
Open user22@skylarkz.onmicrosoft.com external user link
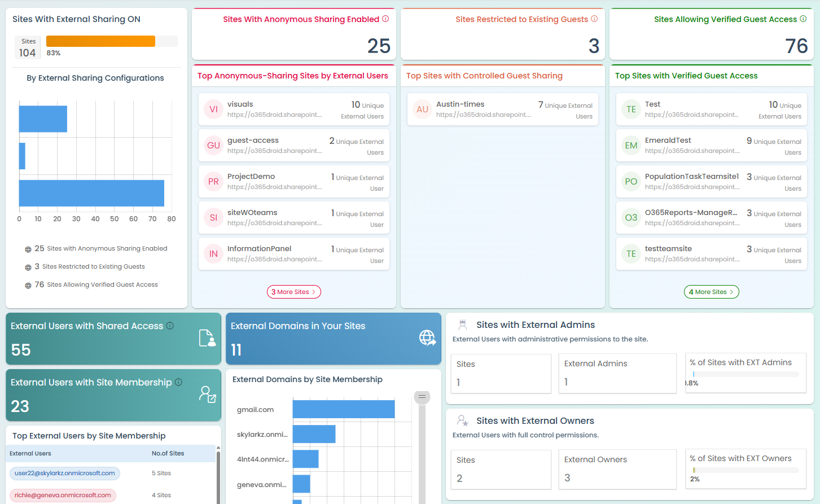click(64, 474)
